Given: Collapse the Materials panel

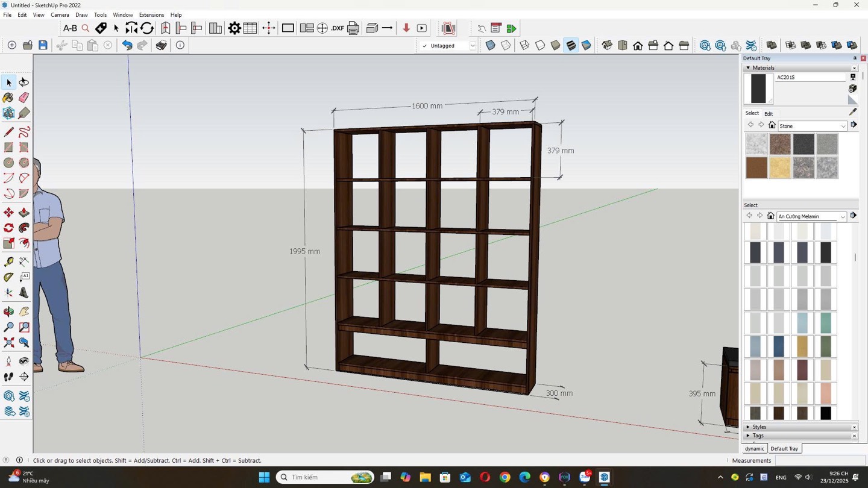Looking at the screenshot, I should (748, 68).
